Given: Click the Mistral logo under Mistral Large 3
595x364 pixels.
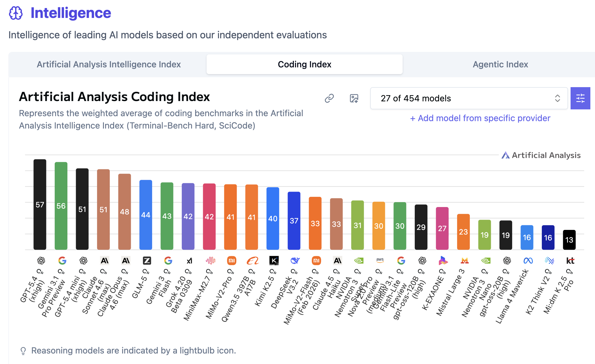Looking at the screenshot, I should point(464,261).
